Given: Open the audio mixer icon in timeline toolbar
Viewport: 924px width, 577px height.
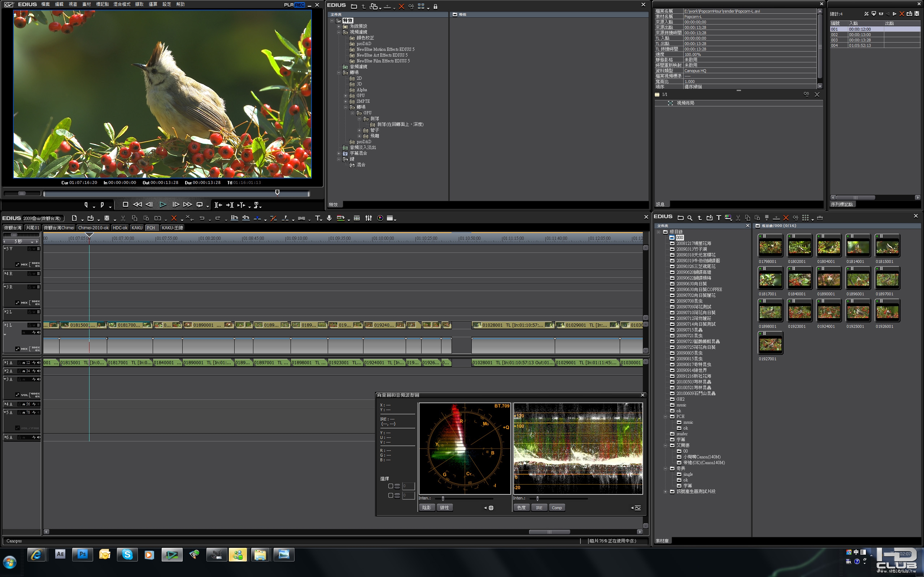Looking at the screenshot, I should click(x=369, y=218).
